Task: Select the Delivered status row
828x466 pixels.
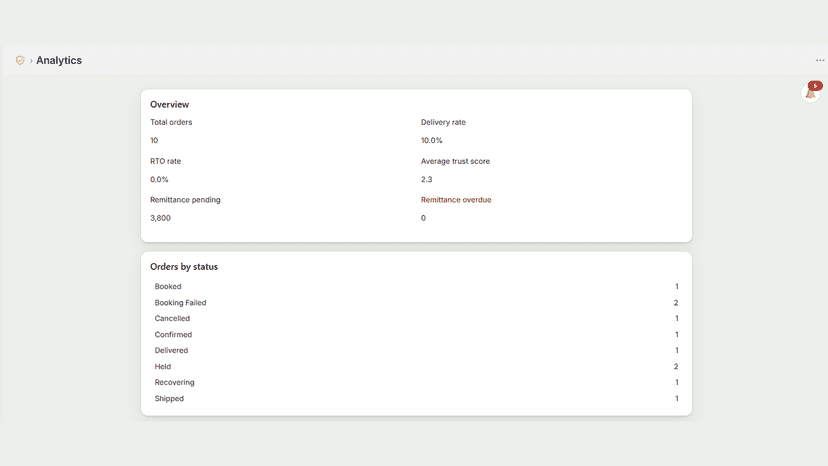Action: pos(416,350)
